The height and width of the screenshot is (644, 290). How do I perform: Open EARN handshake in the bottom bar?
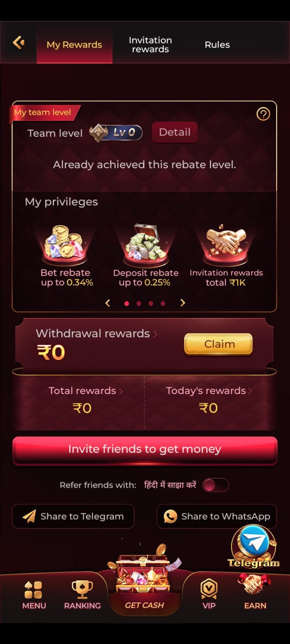tap(255, 592)
